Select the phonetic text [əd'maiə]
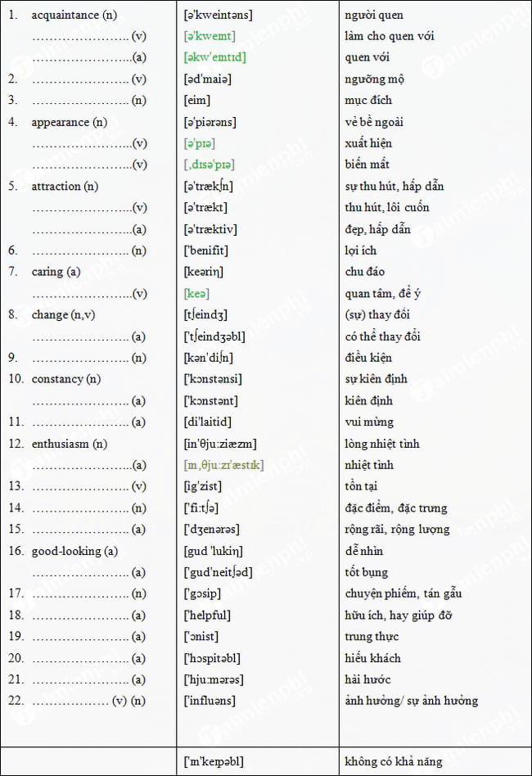The width and height of the screenshot is (532, 776). [207, 79]
